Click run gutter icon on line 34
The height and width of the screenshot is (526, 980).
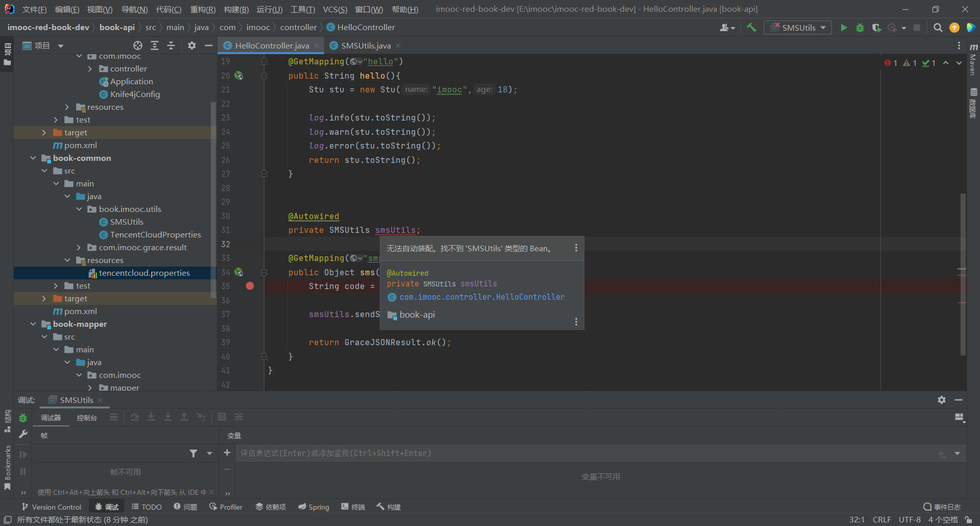[239, 272]
